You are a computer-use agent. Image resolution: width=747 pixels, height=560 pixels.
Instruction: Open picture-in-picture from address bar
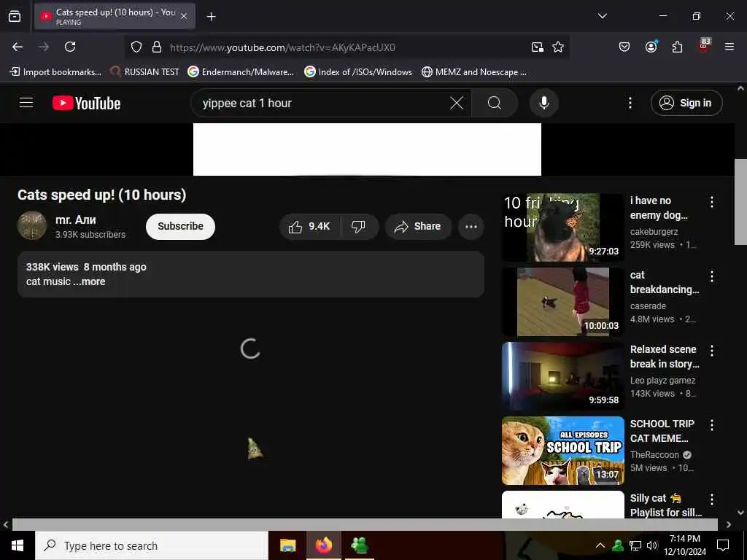538,47
